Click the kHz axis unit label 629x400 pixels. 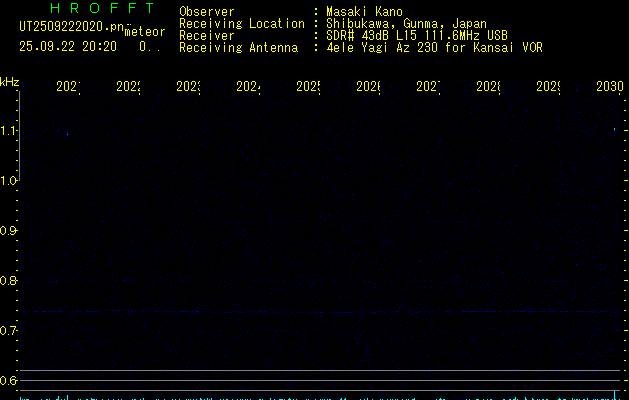coord(10,81)
